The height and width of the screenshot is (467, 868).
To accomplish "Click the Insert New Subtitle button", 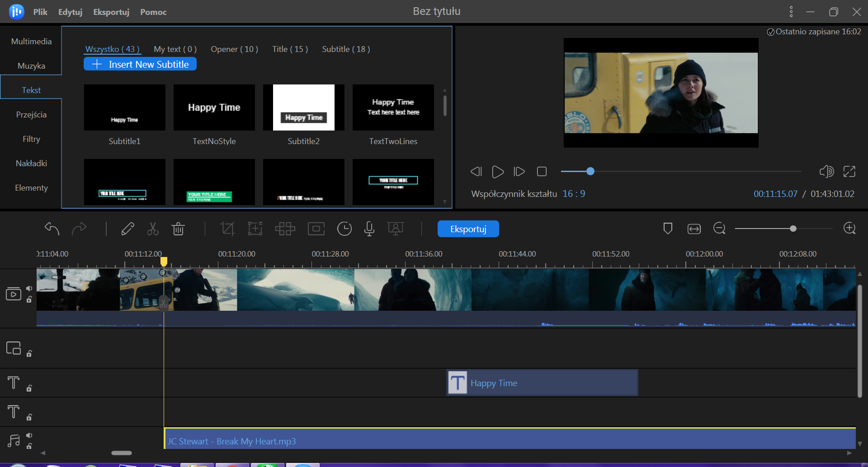I will click(140, 64).
